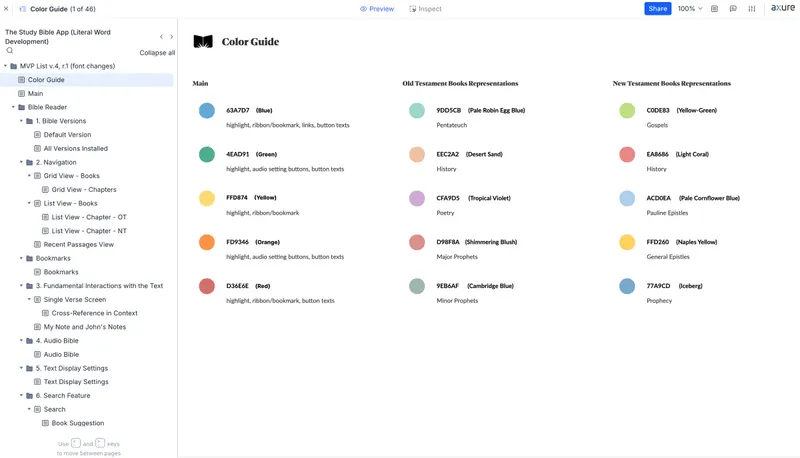
Task: Collapse the 1. Bible Versions folder
Action: (x=21, y=121)
